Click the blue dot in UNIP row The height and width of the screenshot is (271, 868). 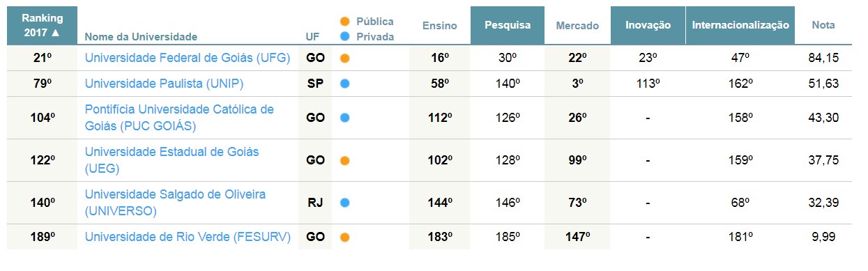click(x=344, y=84)
